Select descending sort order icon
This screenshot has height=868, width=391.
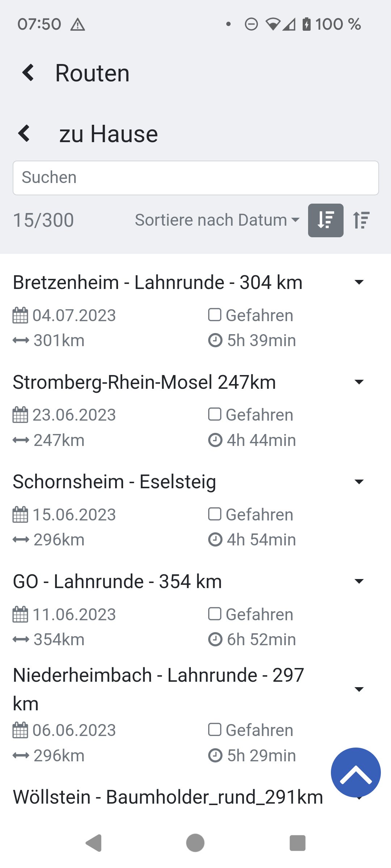click(x=325, y=220)
